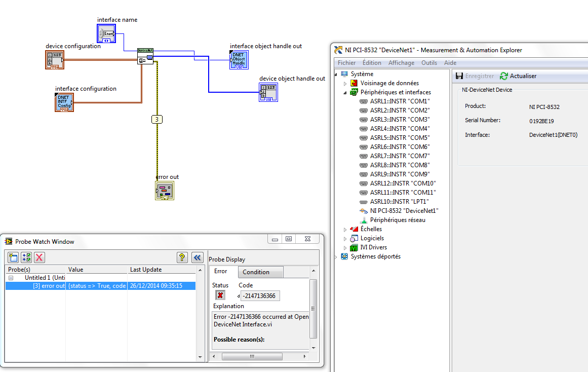Click the Périphériques réseau icon
Image resolution: width=588 pixels, height=372 pixels.
[363, 220]
